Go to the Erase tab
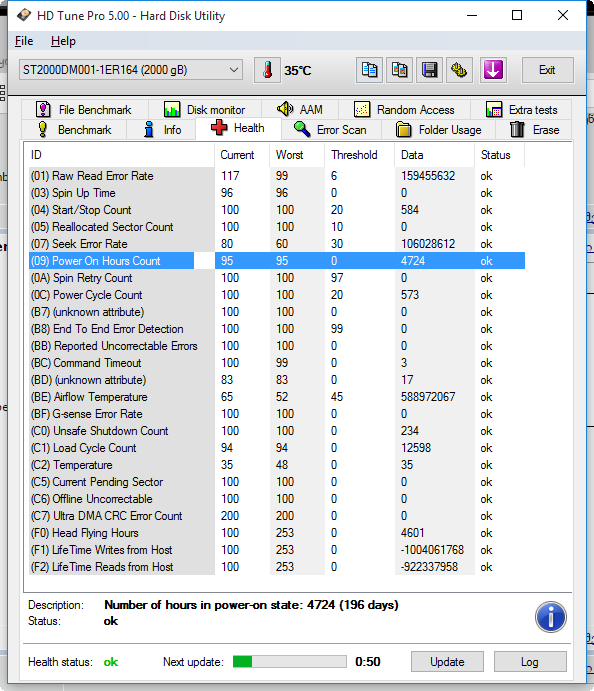594x691 pixels. (x=534, y=130)
